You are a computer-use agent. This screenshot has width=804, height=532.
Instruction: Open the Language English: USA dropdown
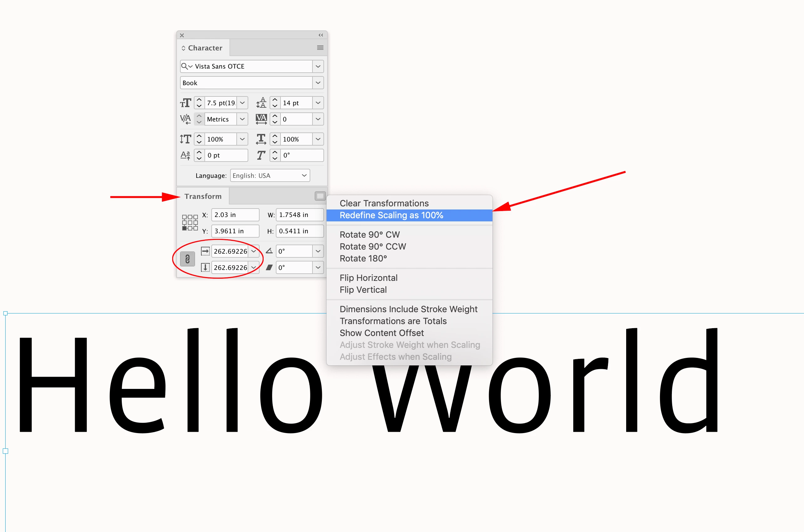click(270, 175)
